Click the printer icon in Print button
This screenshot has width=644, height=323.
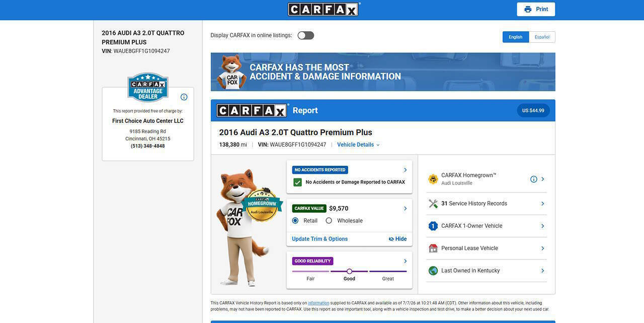coord(528,9)
